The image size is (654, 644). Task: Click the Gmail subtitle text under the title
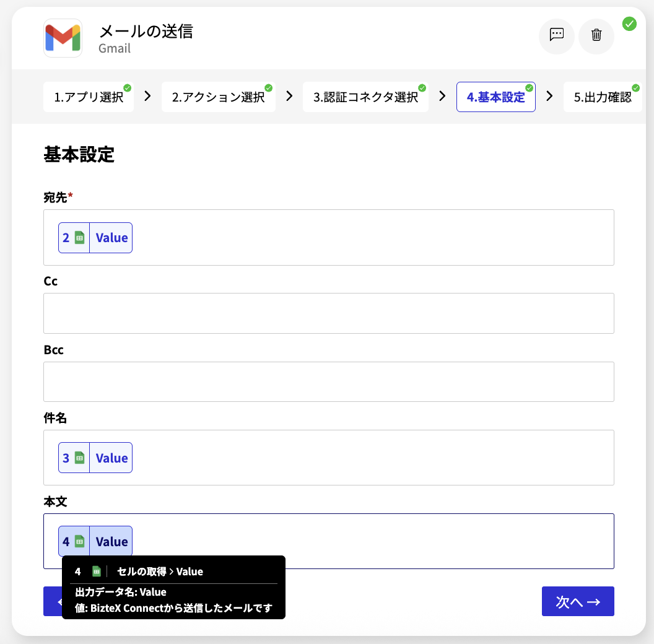[x=115, y=48]
